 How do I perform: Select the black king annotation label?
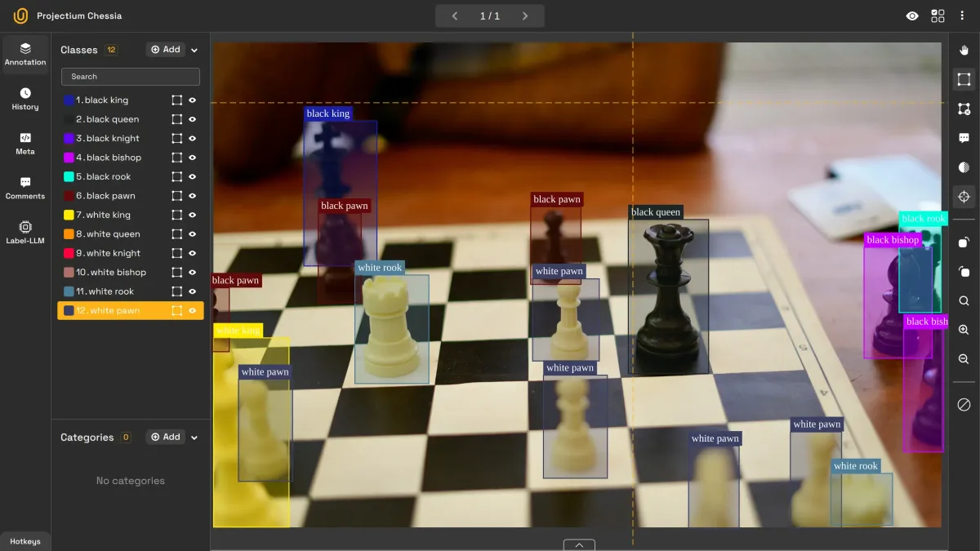point(328,113)
